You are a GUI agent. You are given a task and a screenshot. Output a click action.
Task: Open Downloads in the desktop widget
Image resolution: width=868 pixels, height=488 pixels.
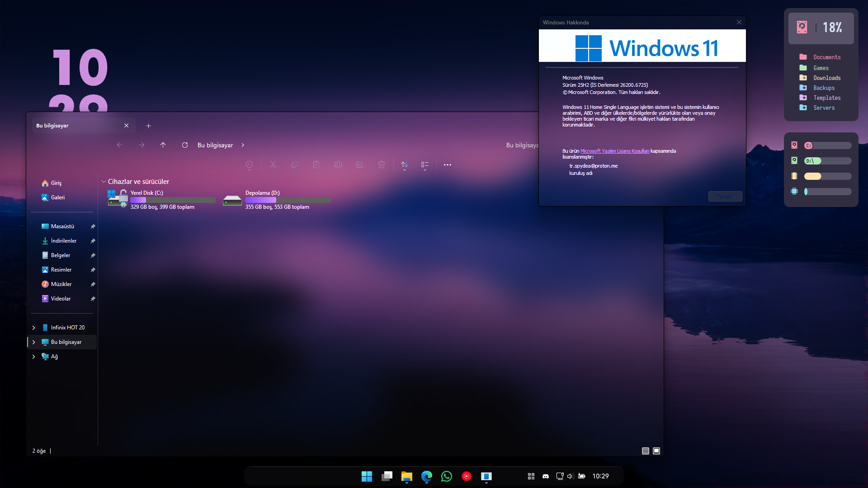click(x=820, y=78)
